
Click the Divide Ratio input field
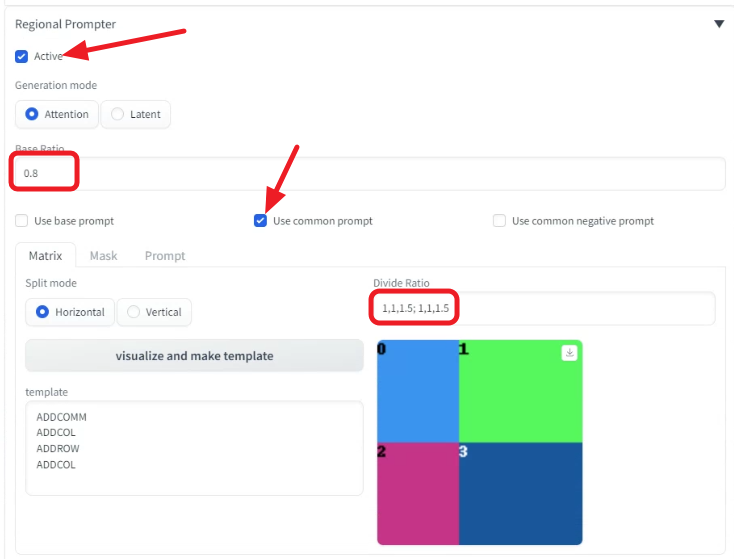pyautogui.click(x=544, y=308)
